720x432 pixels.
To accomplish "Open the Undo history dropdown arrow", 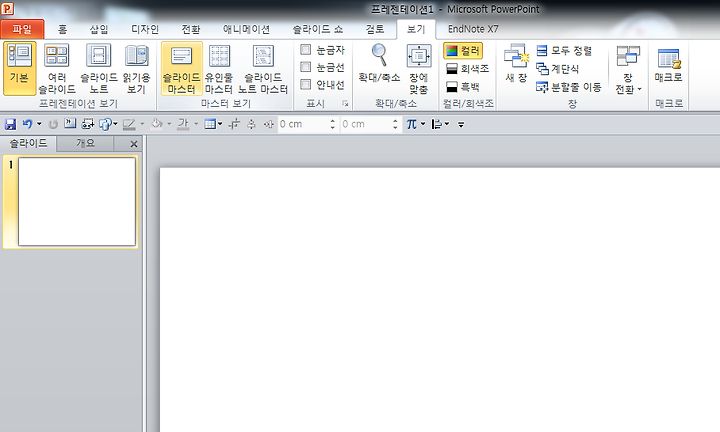I will [39, 124].
